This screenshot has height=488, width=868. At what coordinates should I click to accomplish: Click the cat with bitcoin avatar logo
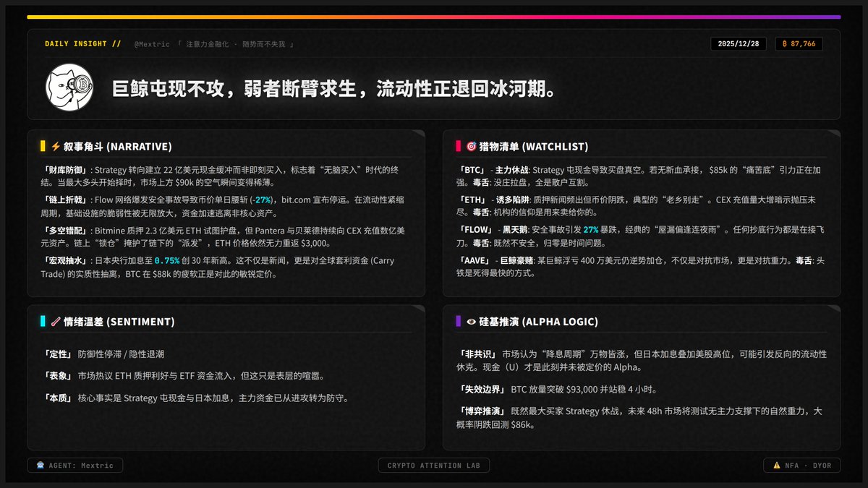[x=70, y=87]
